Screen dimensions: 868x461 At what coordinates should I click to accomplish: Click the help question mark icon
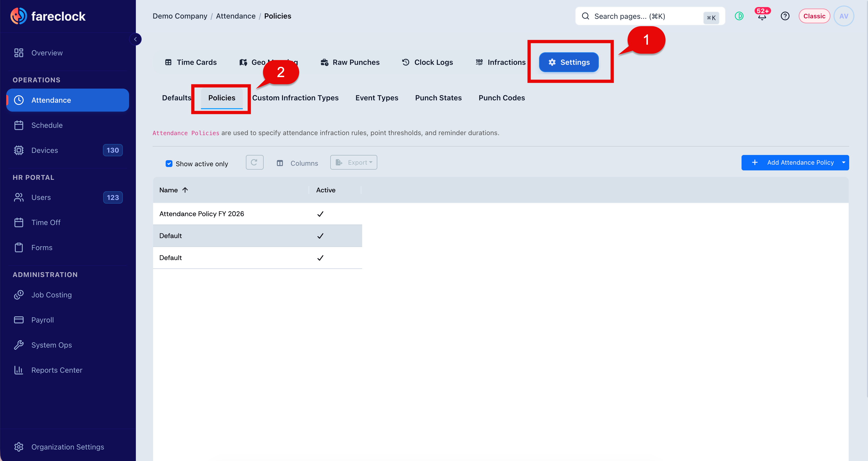click(x=785, y=16)
